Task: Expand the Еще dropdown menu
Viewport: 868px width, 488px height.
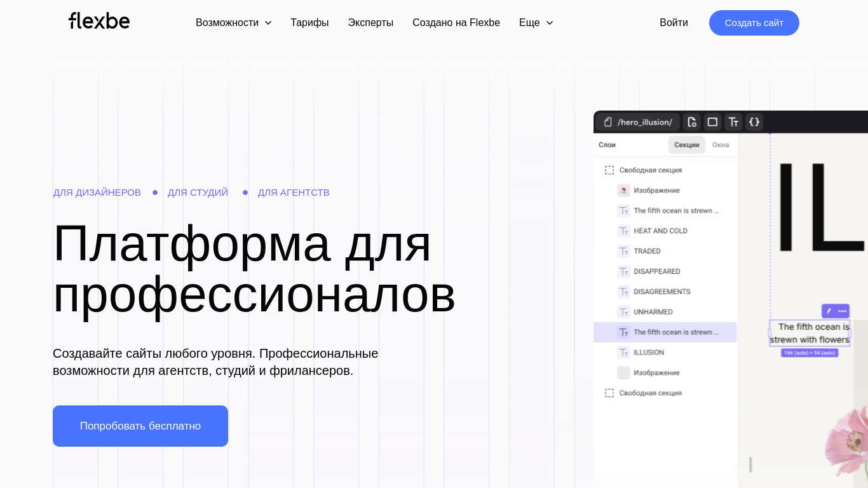Action: click(x=536, y=23)
